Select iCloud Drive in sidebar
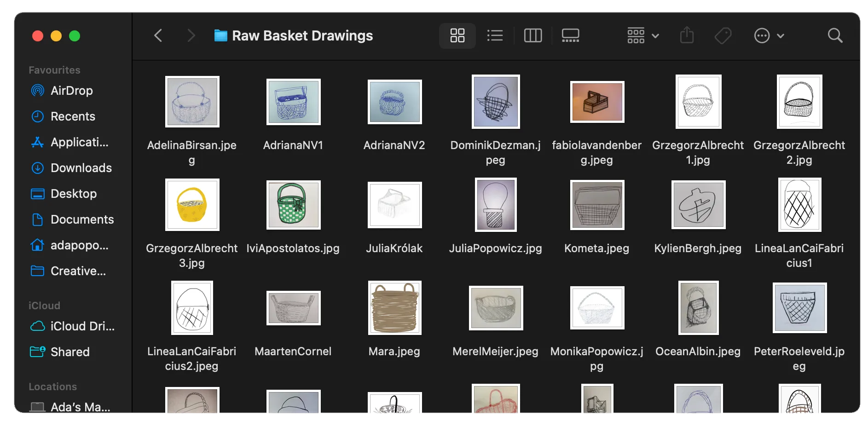The image size is (868, 427). 82,326
